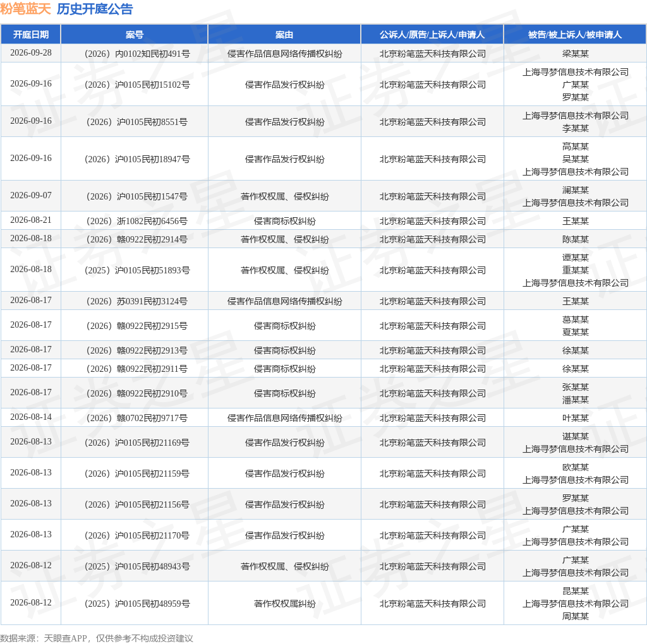Click the 公诉人/原告/上诉人/申请人 column header
Image resolution: width=647 pixels, height=644 pixels.
coord(432,35)
